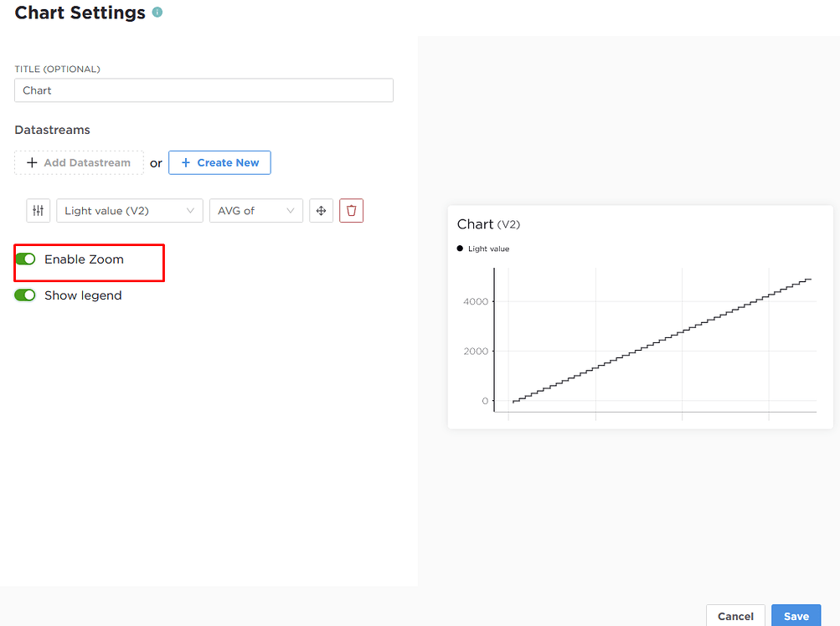
Task: Click the plus icon inside Create New
Action: pos(187,162)
